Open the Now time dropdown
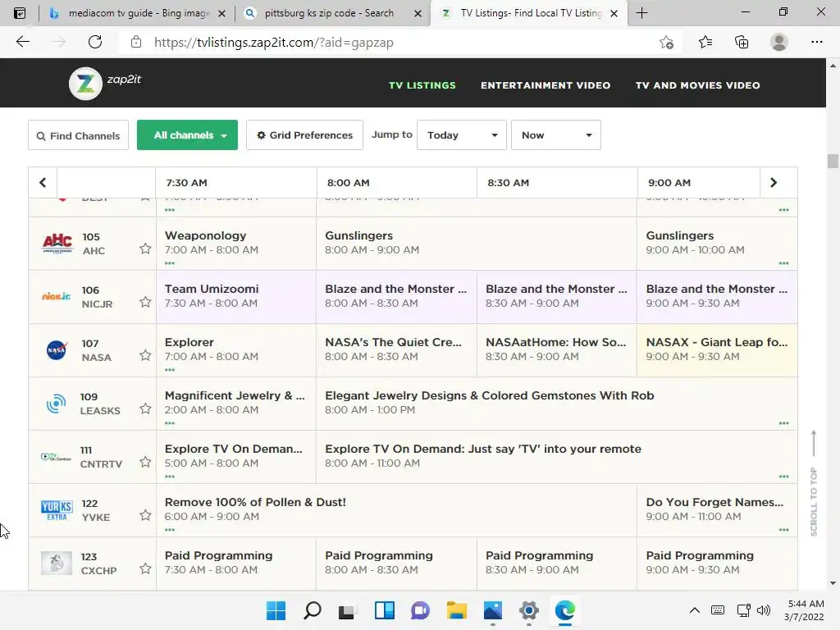Viewport: 840px width, 630px height. 556,135
